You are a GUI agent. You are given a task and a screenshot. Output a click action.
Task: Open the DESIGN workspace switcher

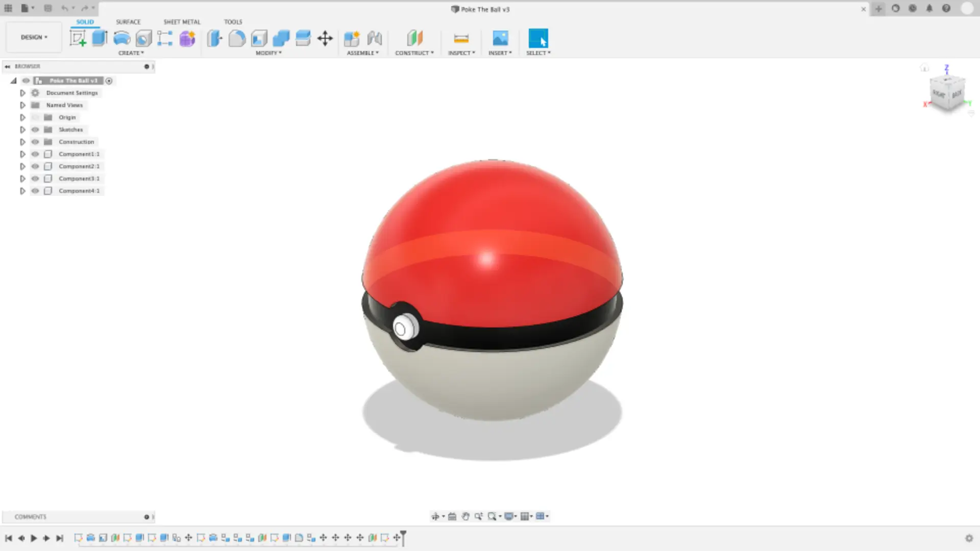point(33,37)
